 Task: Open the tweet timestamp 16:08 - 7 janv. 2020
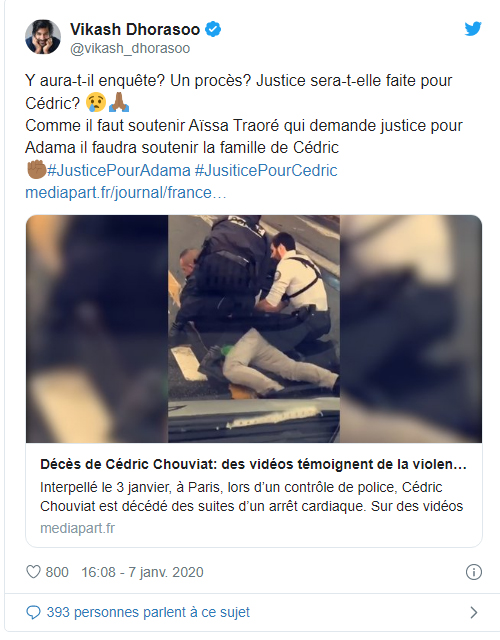point(142,572)
